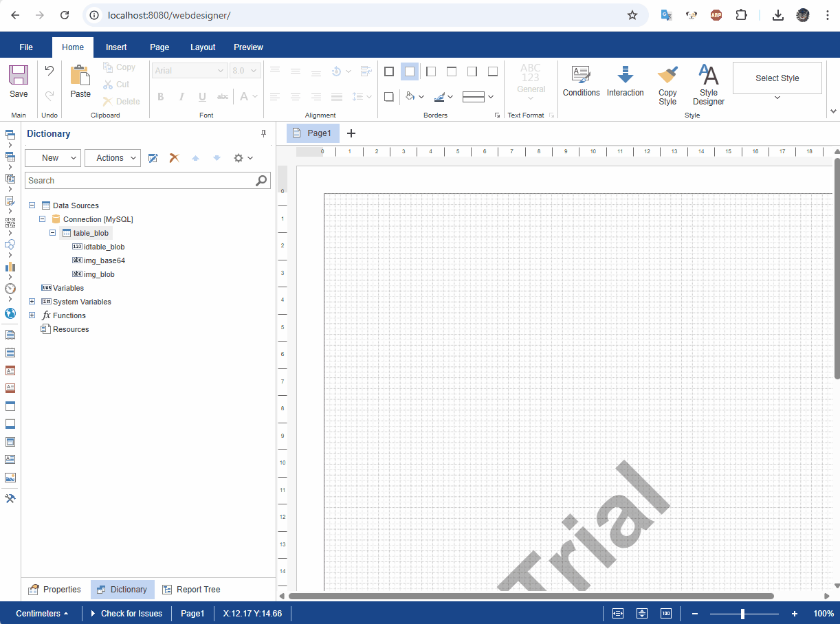Click the Dictionary Search field
The image size is (840, 624).
[x=140, y=181]
